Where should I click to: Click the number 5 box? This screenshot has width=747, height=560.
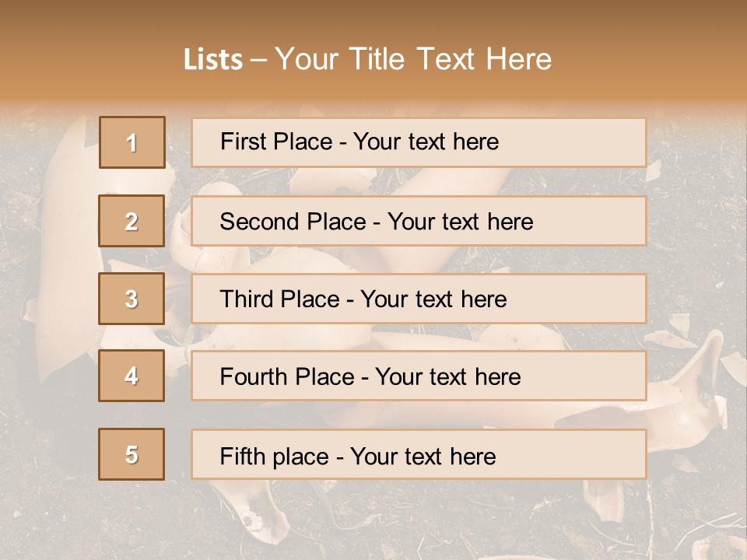pos(132,454)
